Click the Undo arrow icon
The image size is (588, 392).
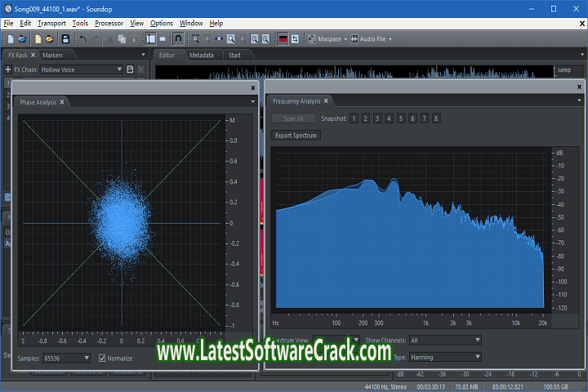coord(83,38)
